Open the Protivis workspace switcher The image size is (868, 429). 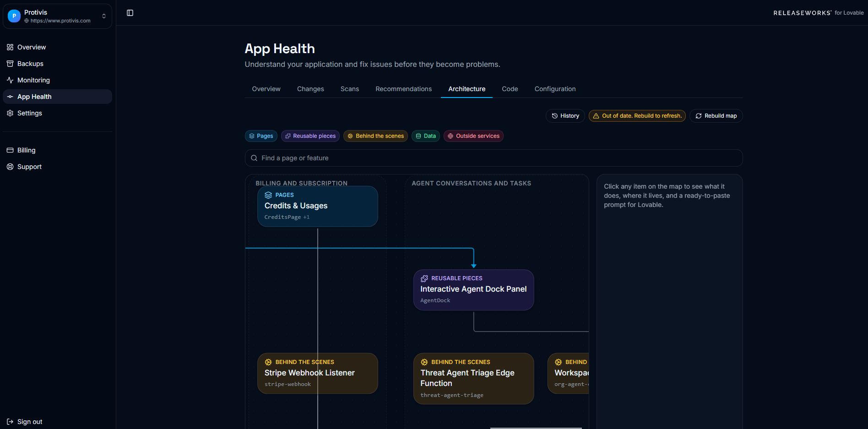tap(57, 16)
